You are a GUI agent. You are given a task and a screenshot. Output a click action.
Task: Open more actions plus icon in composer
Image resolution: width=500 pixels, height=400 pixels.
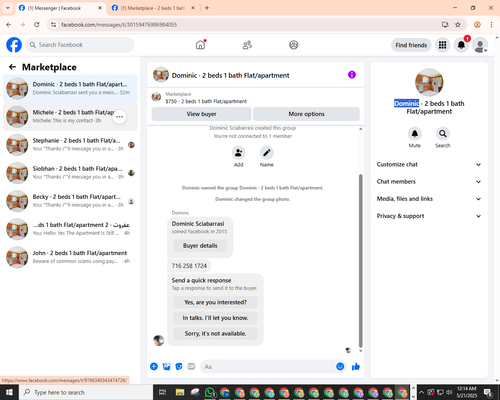point(154,367)
